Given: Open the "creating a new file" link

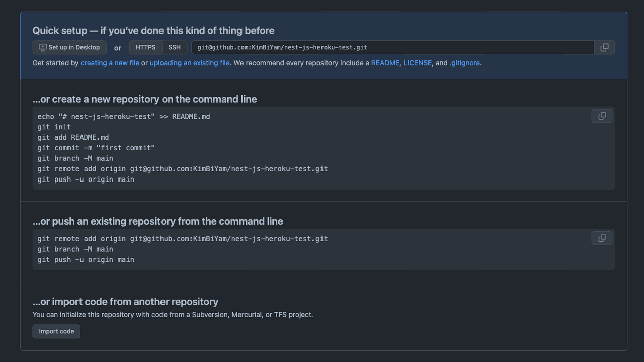Looking at the screenshot, I should pyautogui.click(x=110, y=63).
